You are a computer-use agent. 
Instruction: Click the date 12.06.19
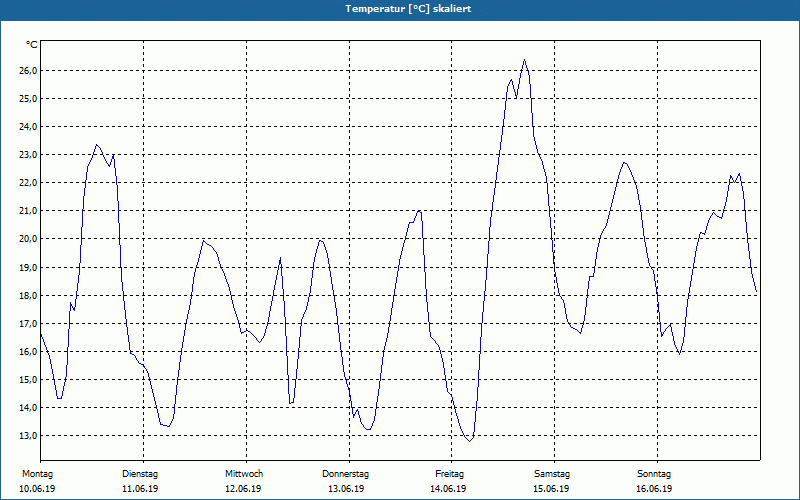click(x=243, y=489)
